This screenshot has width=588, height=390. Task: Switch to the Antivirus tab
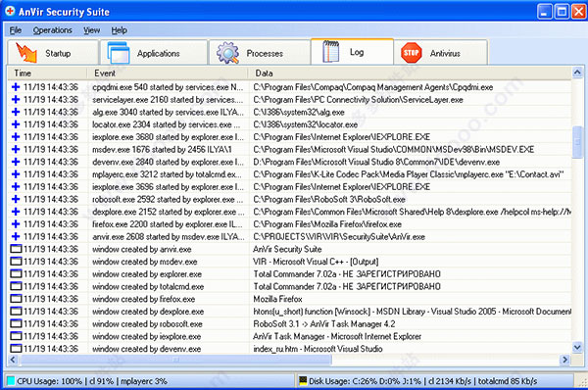click(x=441, y=53)
